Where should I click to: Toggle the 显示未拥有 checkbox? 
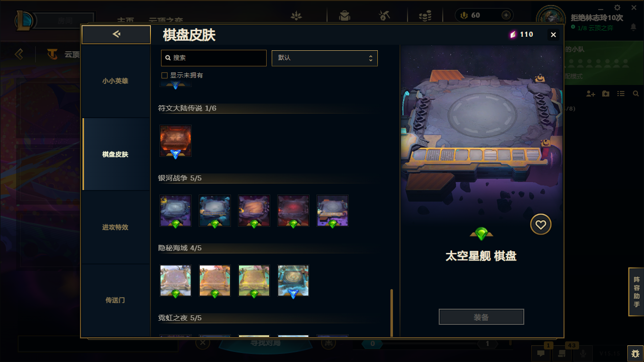pos(164,75)
